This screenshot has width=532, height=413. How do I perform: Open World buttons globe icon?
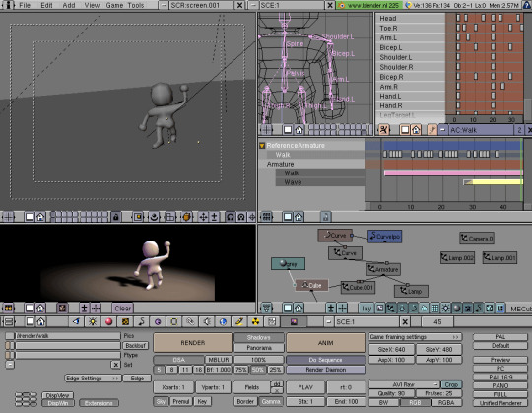[x=223, y=321]
